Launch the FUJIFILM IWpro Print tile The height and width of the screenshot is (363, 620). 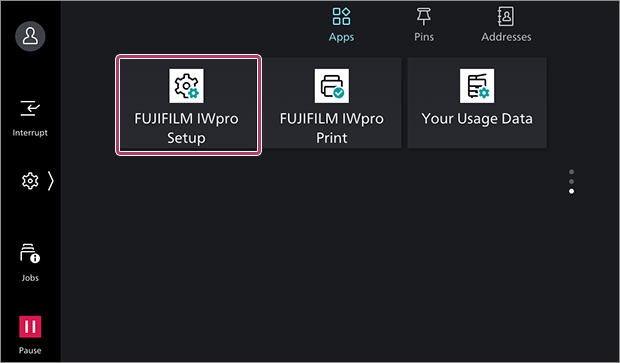tap(332, 103)
